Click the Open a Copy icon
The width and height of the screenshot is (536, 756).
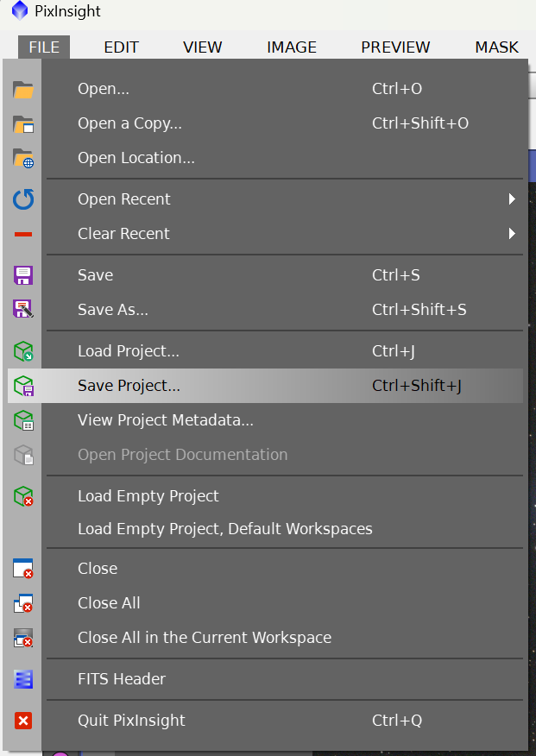(23, 123)
